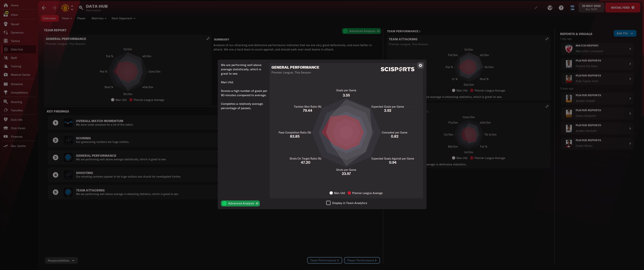Open the Matches dropdown menu
This screenshot has height=270, width=644.
99,18
